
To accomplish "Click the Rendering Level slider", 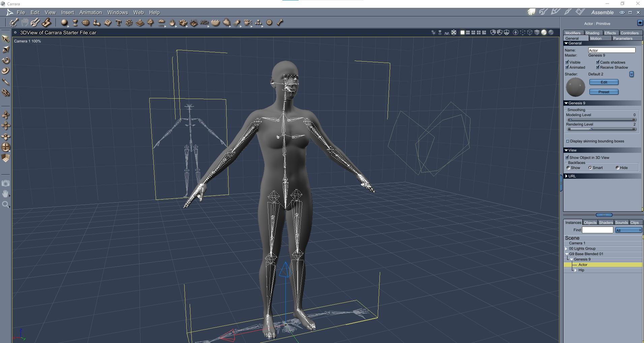I will click(x=602, y=129).
